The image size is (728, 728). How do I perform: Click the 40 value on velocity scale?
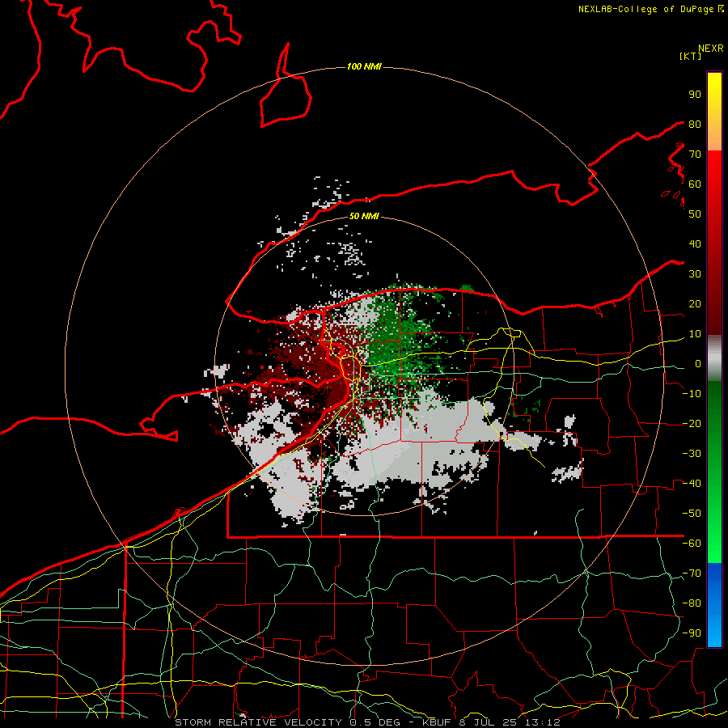[x=695, y=244]
